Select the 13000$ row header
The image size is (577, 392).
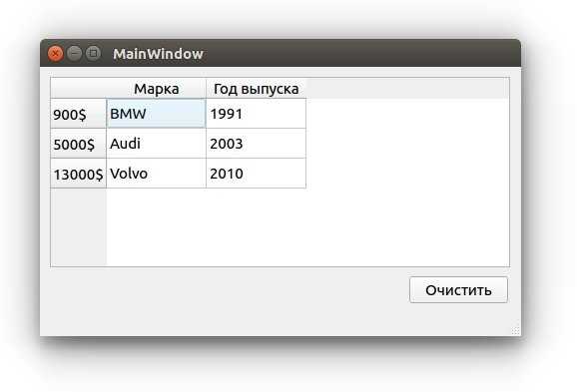79,174
